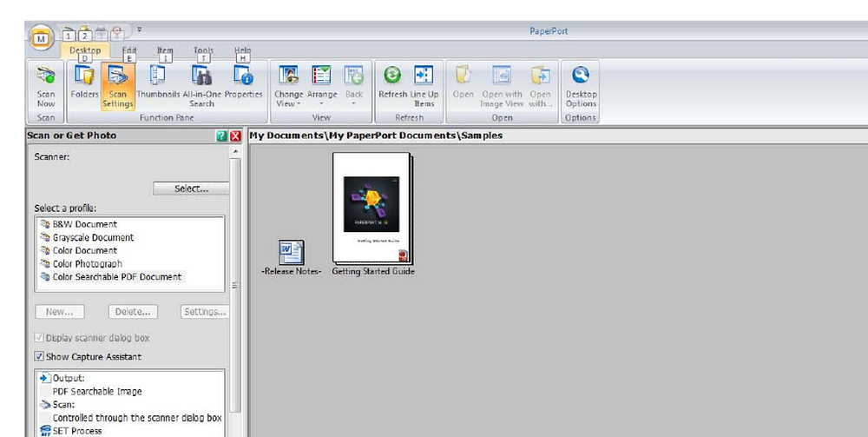
Task: Open the Quick Access toolbar customize arrow
Action: (140, 30)
